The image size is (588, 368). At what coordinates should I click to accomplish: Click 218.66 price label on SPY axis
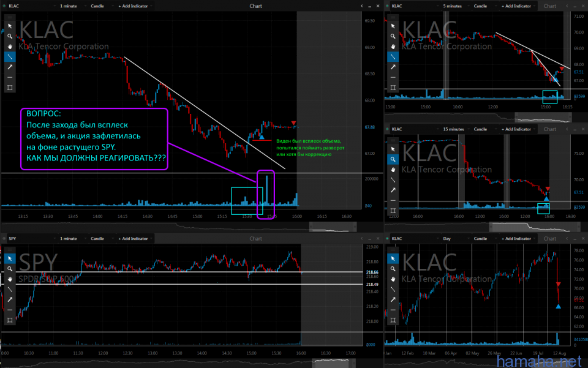tap(372, 272)
